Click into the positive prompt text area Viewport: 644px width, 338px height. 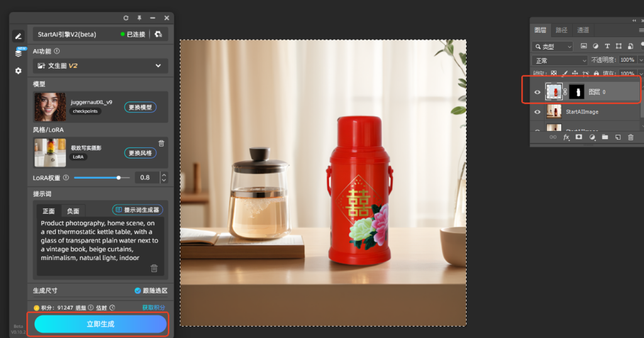(101, 246)
